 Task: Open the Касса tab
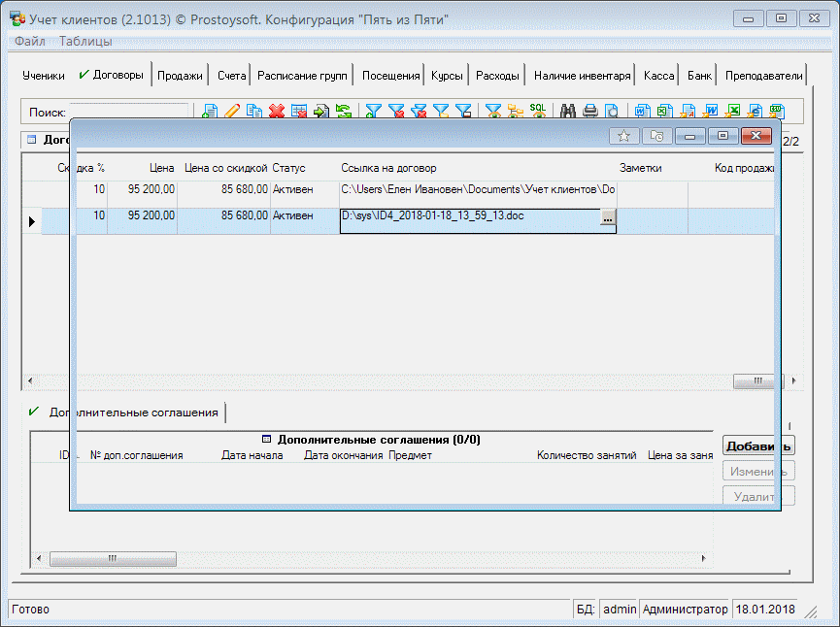(658, 76)
